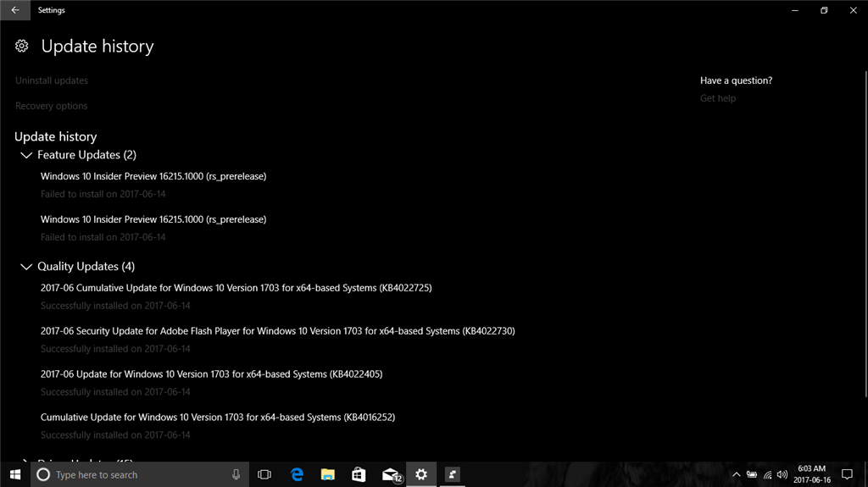Image resolution: width=868 pixels, height=487 pixels.
Task: Click status text under KB4022405 update
Action: click(x=115, y=392)
